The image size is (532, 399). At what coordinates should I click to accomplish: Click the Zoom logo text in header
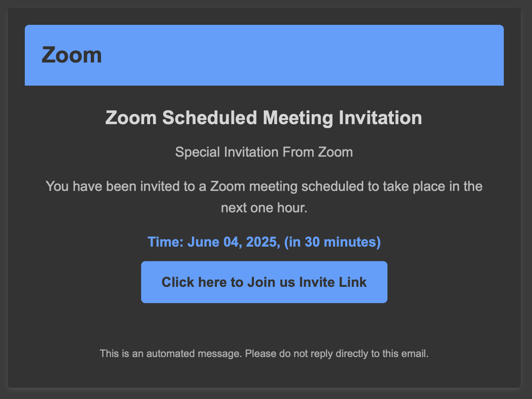tap(71, 55)
